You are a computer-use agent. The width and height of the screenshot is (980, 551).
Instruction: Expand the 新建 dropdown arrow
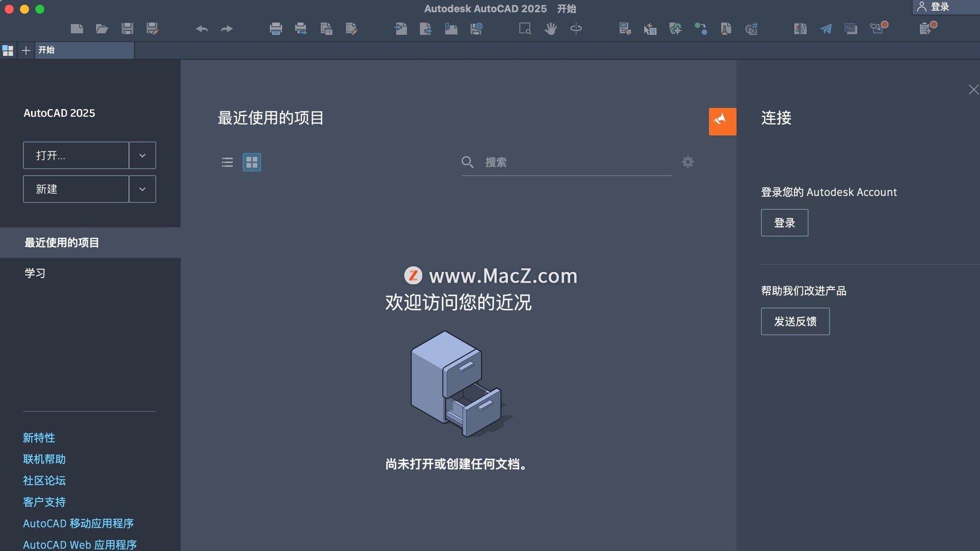coord(142,189)
